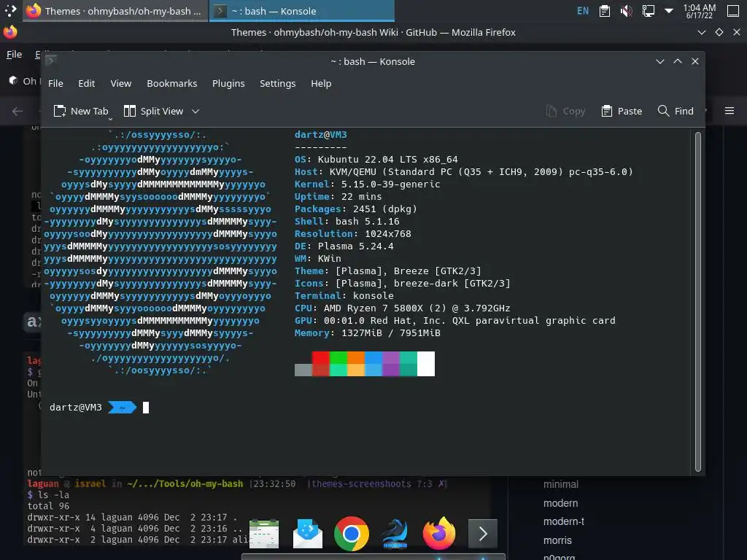Switch to the Firefox Themes taskbar entry
The height and width of the screenshot is (560, 747).
115,10
